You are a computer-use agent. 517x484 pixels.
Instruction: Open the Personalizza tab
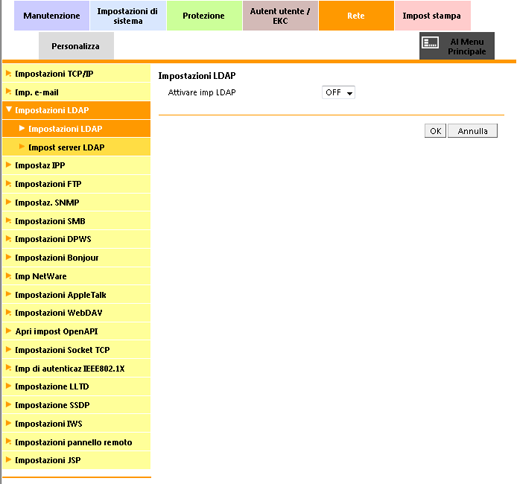pos(76,46)
